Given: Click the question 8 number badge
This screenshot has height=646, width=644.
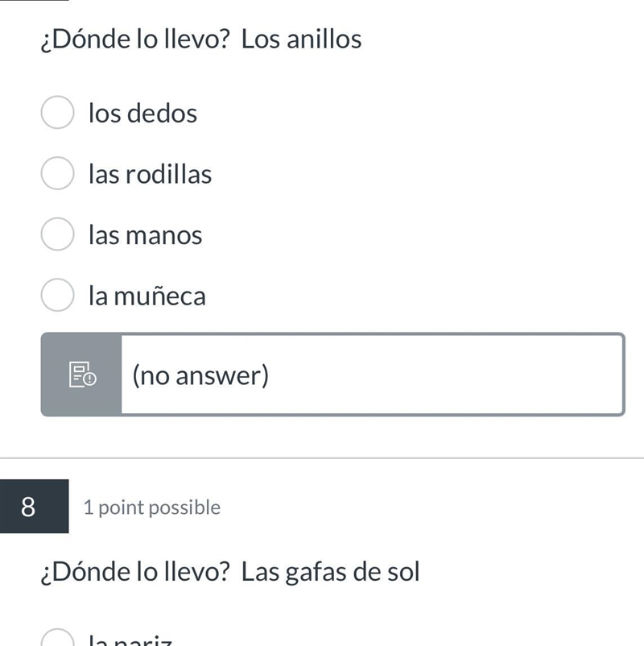Looking at the screenshot, I should [34, 507].
